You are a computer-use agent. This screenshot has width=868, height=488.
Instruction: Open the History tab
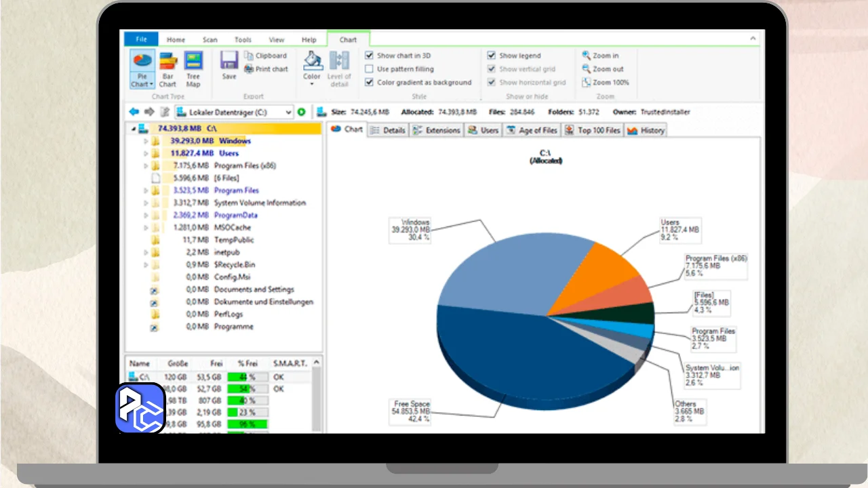tap(646, 130)
